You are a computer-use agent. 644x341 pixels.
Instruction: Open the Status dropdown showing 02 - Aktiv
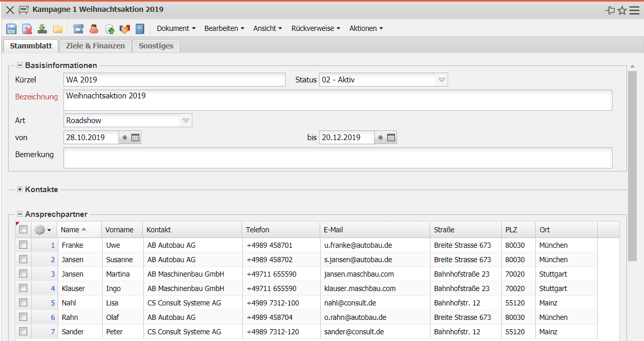click(x=441, y=80)
